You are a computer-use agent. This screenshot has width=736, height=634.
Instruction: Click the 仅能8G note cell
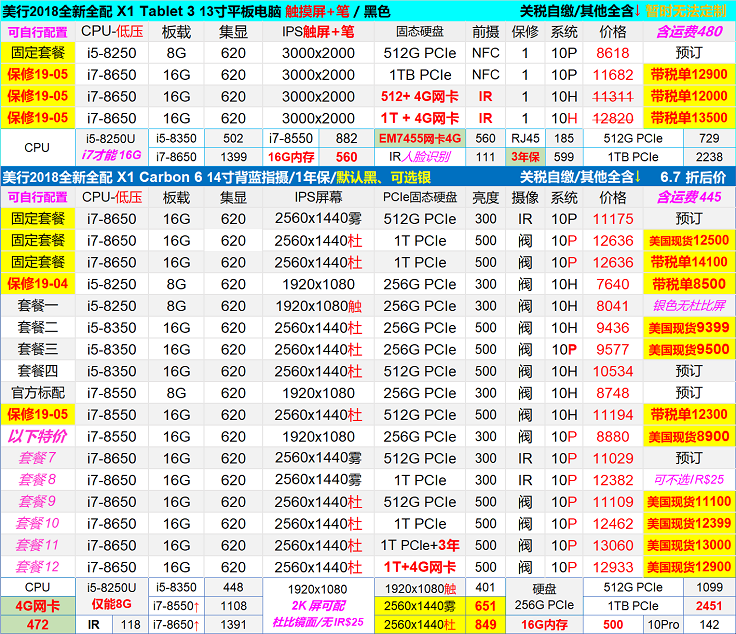click(x=112, y=606)
